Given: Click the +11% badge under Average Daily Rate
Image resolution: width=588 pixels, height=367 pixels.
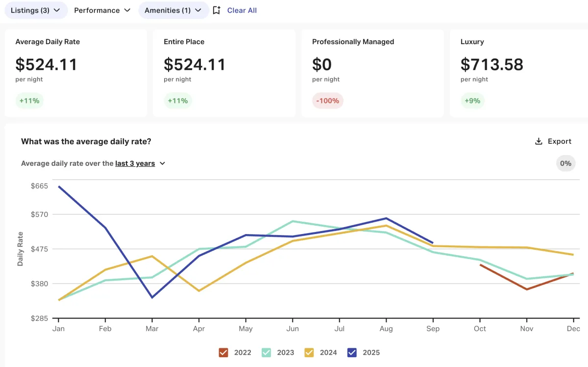Looking at the screenshot, I should (30, 101).
